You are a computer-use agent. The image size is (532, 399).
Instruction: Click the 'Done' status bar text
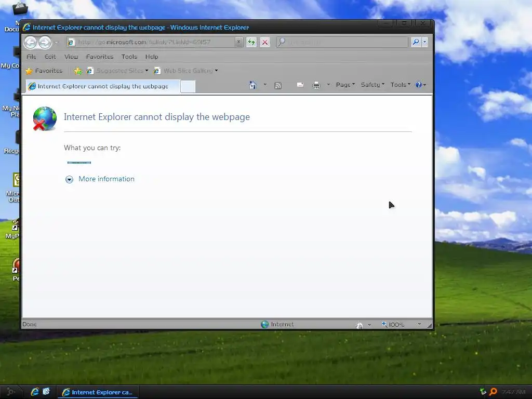click(30, 324)
